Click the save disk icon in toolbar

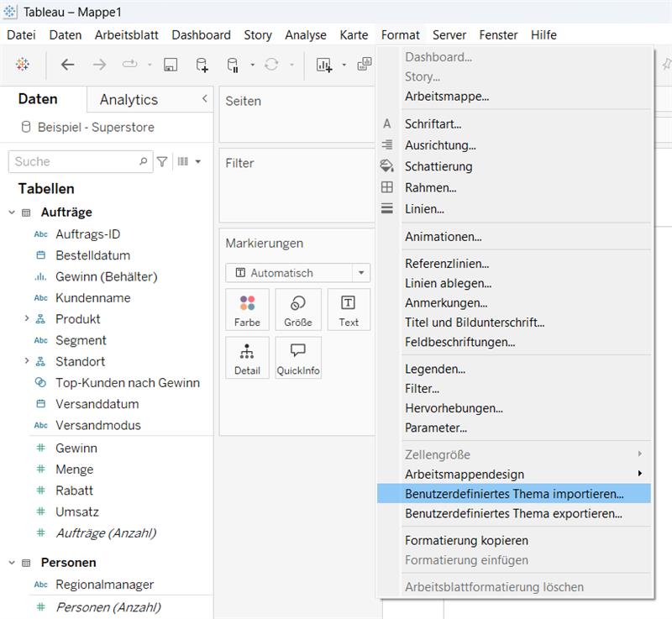tap(171, 65)
